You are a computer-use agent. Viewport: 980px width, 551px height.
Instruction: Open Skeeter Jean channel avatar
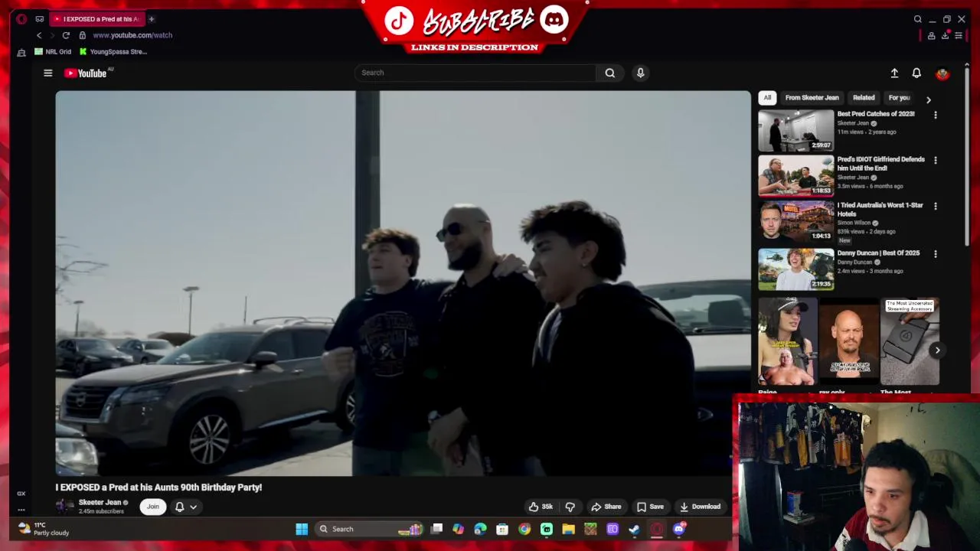click(x=65, y=507)
